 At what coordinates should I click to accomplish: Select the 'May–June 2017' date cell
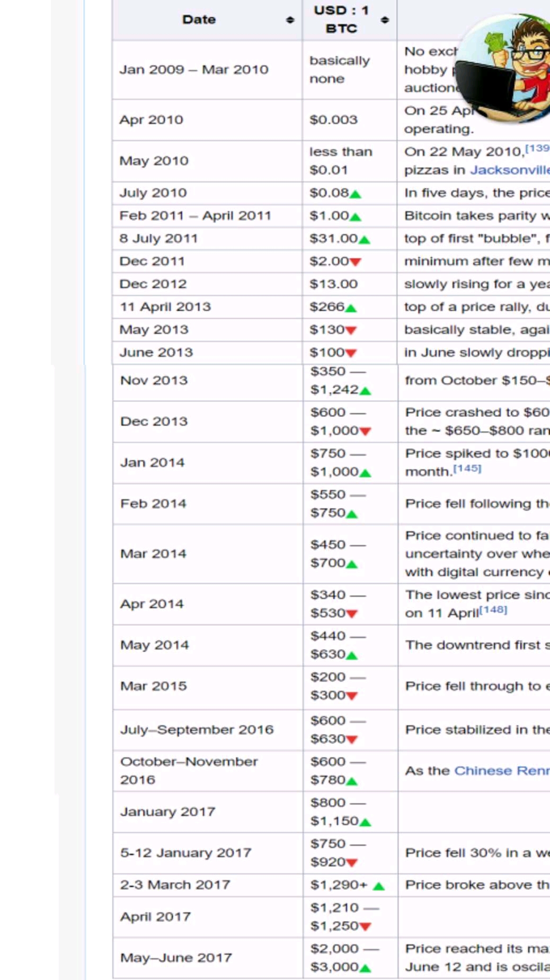[x=208, y=958]
